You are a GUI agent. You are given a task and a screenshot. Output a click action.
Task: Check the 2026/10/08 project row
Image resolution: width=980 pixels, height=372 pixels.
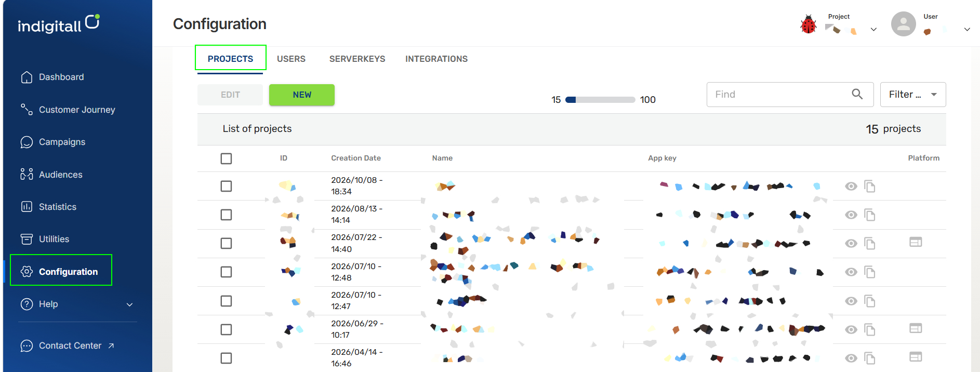point(226,186)
